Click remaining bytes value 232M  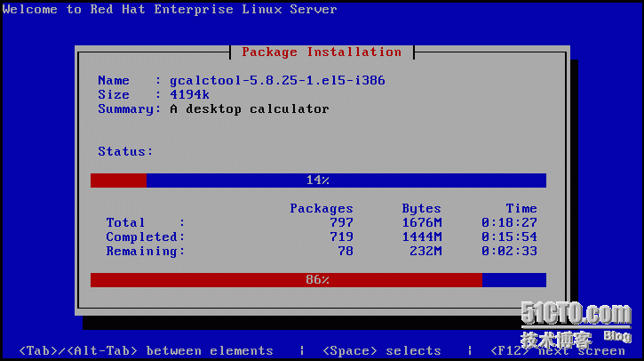(425, 251)
